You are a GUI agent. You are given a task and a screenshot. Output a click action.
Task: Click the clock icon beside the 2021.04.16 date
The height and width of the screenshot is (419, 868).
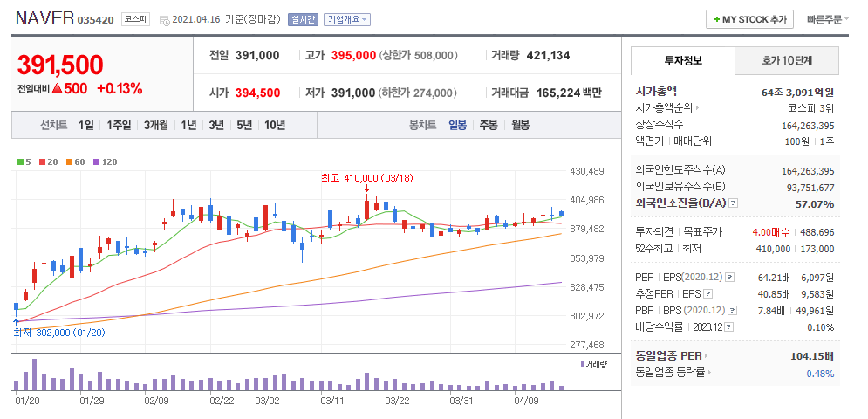(x=164, y=20)
